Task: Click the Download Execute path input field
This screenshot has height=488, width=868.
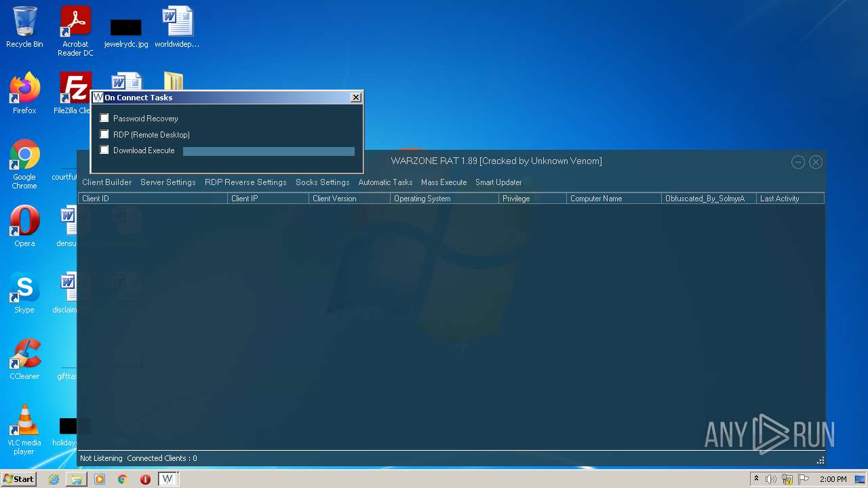Action: click(269, 151)
